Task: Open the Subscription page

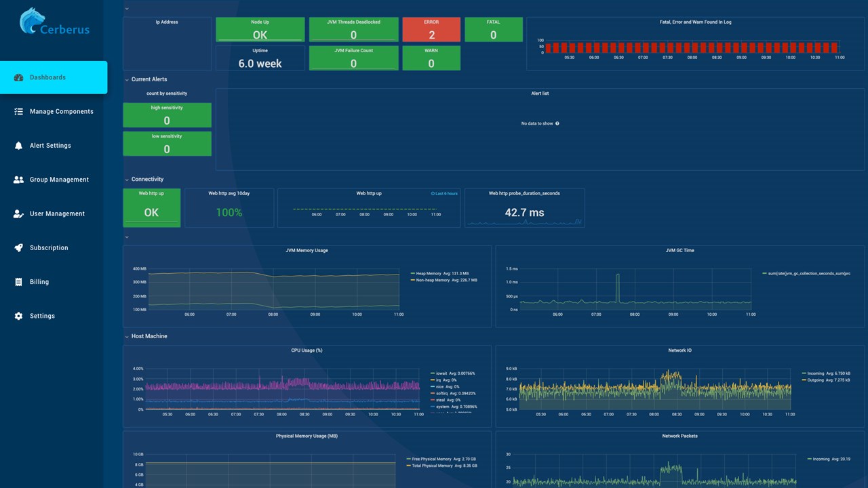Action: tap(54, 248)
